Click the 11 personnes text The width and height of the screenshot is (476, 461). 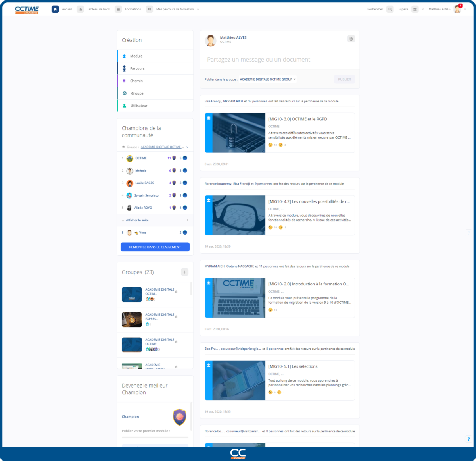(269, 266)
